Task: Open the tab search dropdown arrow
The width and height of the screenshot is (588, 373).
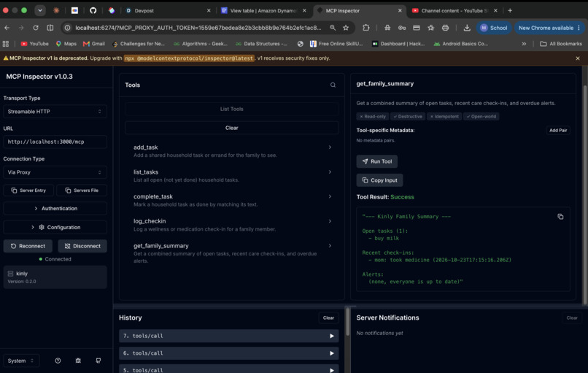Action: (39, 10)
